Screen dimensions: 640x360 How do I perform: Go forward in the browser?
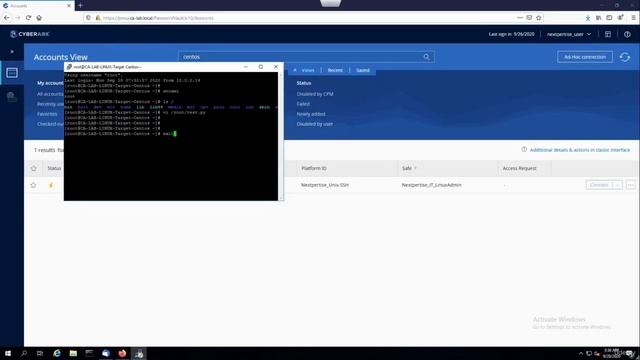coord(18,18)
